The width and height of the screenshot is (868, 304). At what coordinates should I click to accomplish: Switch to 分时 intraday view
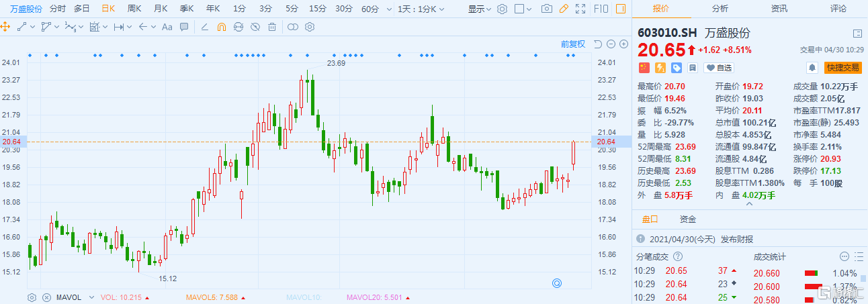click(58, 9)
